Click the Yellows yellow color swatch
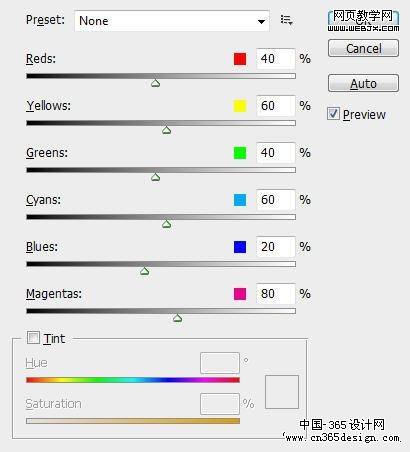 pyautogui.click(x=240, y=106)
